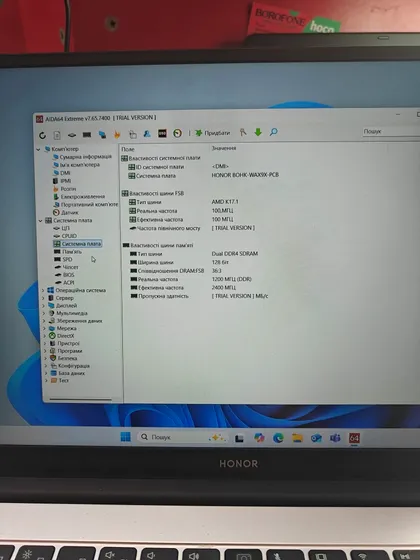Click the blue monitors toolbar icon
Image resolution: width=420 pixels, height=560 pixels.
[x=102, y=135]
